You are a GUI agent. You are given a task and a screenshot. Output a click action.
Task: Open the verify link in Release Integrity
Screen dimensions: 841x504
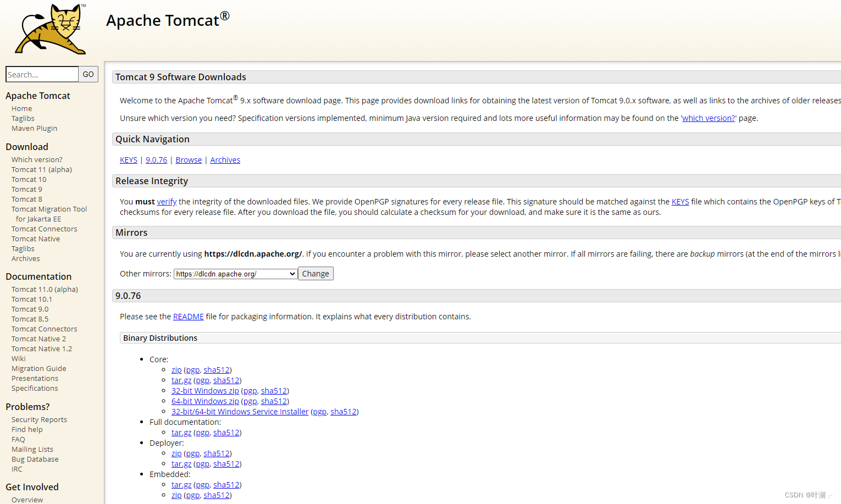click(x=166, y=201)
